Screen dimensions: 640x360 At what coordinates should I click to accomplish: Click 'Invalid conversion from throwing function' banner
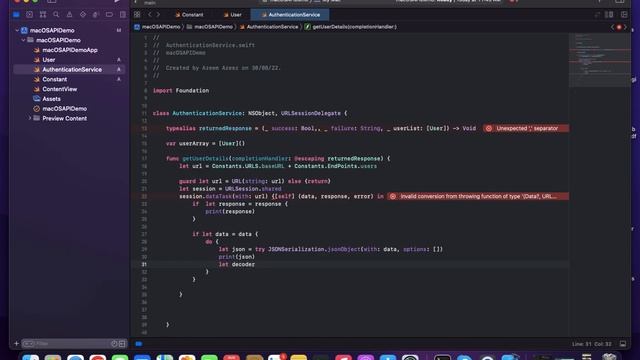coord(478,196)
